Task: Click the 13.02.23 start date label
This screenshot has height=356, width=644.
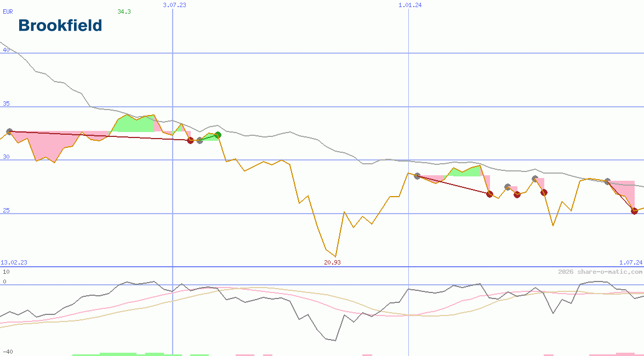Action: (x=14, y=262)
